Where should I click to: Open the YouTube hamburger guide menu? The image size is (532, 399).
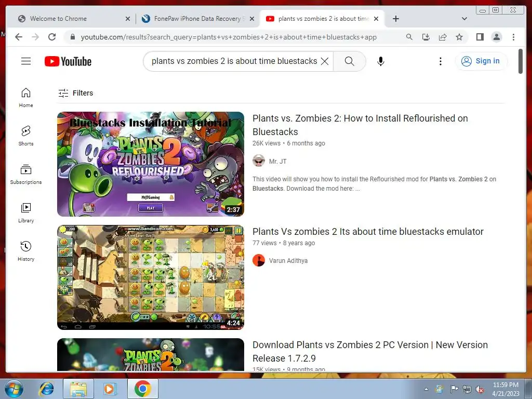coord(26,61)
